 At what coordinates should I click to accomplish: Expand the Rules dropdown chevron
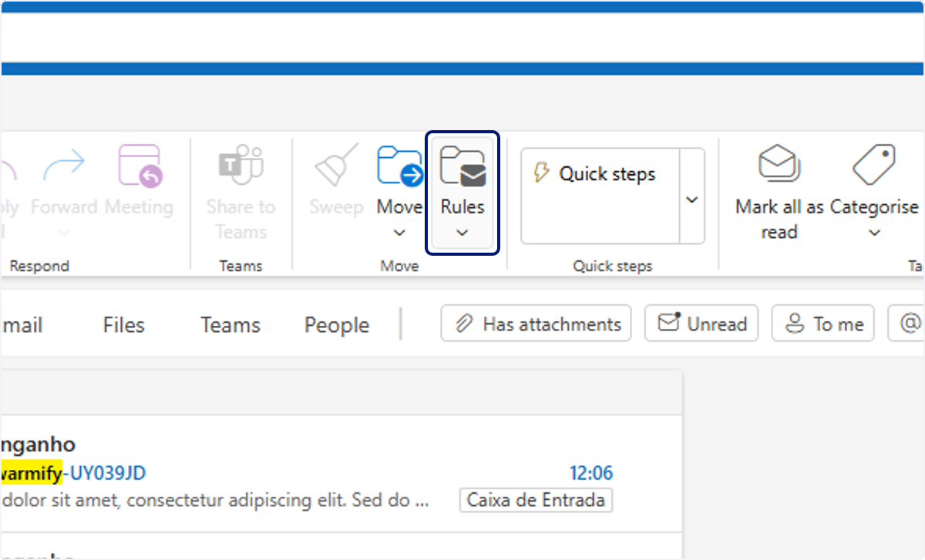[x=462, y=233]
